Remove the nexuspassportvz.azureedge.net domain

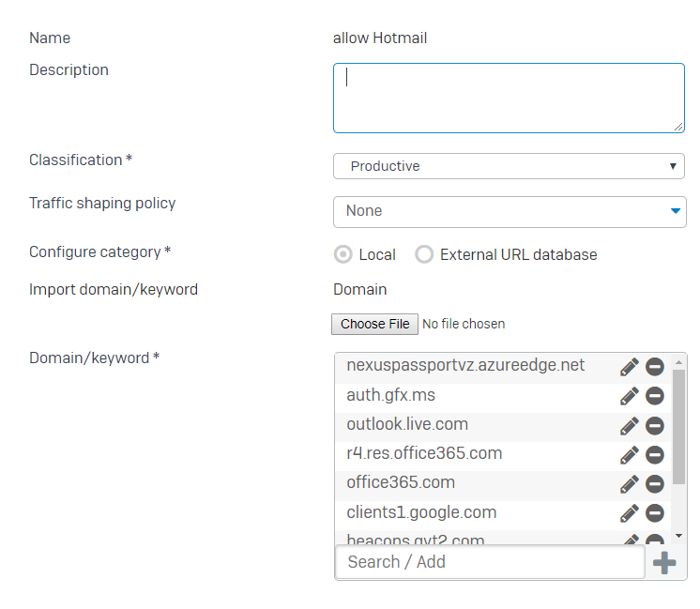pyautogui.click(x=655, y=367)
